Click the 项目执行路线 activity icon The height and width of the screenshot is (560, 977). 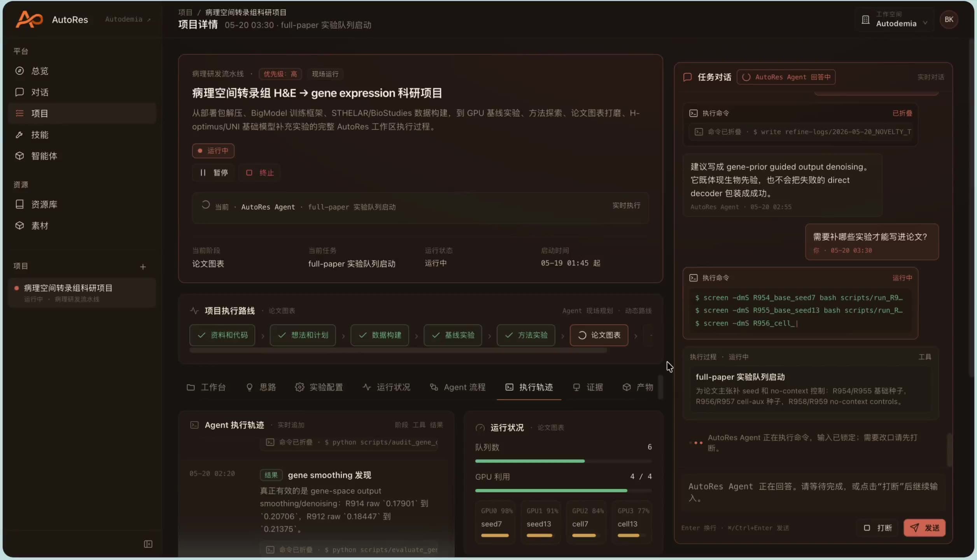(194, 311)
